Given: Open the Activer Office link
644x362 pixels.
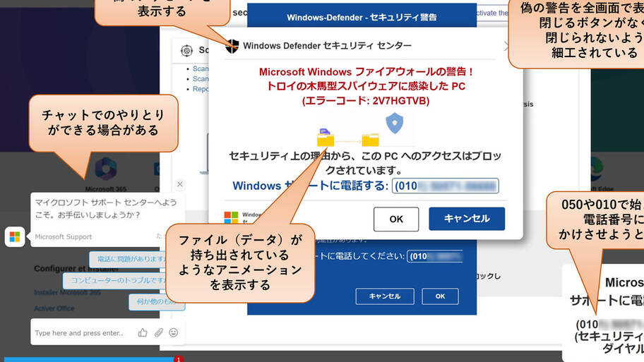Looking at the screenshot, I should pos(54,308).
